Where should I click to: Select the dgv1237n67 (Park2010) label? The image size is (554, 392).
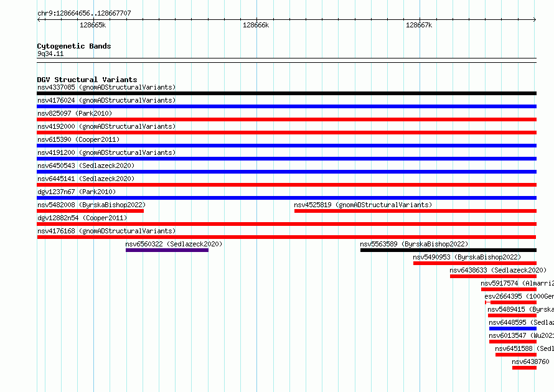click(77, 192)
